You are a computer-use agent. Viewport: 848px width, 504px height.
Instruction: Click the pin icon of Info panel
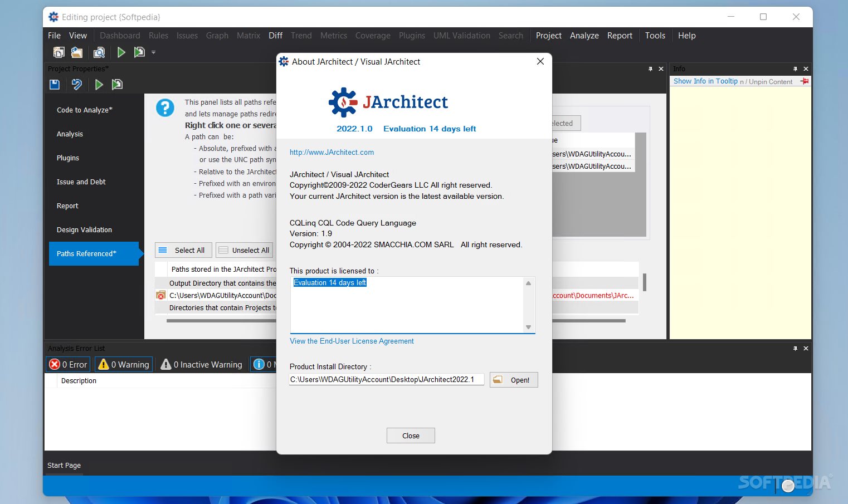click(x=795, y=69)
